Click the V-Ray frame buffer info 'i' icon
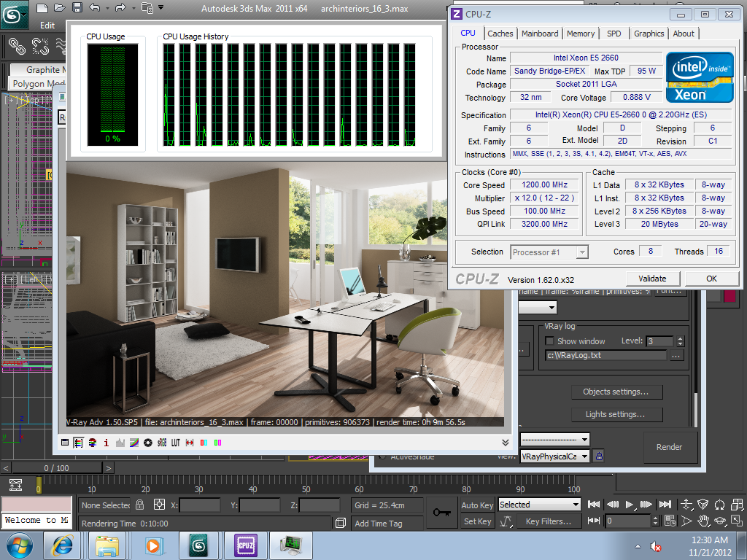This screenshot has width=747, height=560. pyautogui.click(x=107, y=443)
